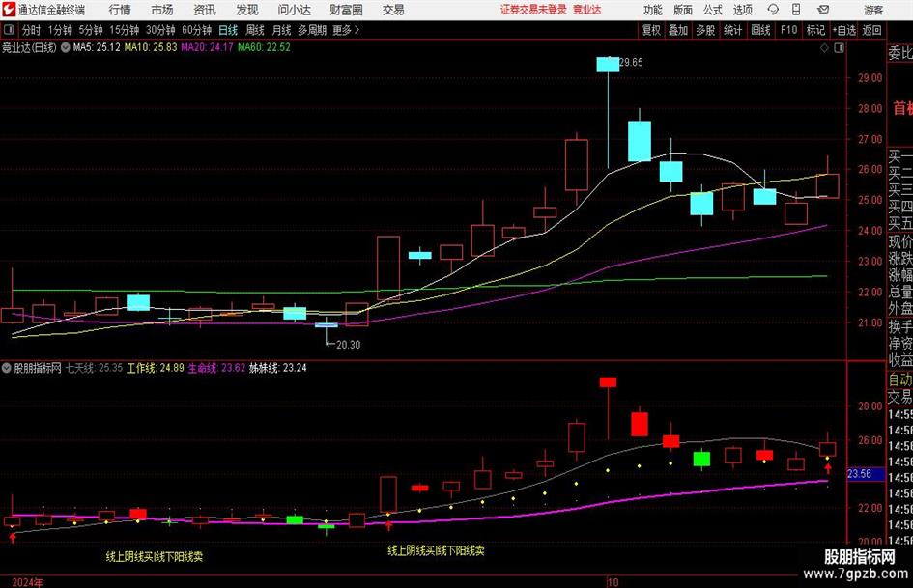Expand the 竞业达(日线) indicator dropdown arrow
The height and width of the screenshot is (588, 913).
tap(66, 47)
